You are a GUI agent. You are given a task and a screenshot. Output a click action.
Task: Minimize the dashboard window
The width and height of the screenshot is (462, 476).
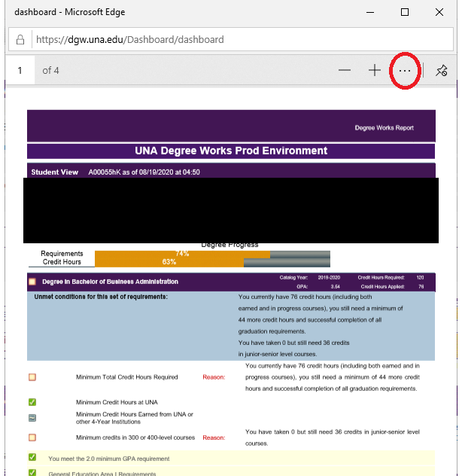click(x=369, y=12)
